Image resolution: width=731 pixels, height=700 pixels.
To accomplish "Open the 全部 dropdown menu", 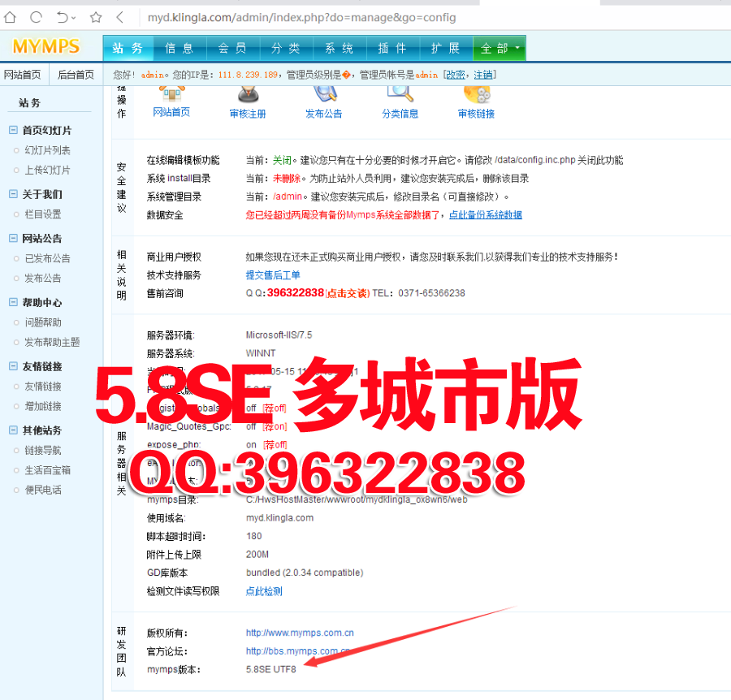I will pyautogui.click(x=499, y=48).
